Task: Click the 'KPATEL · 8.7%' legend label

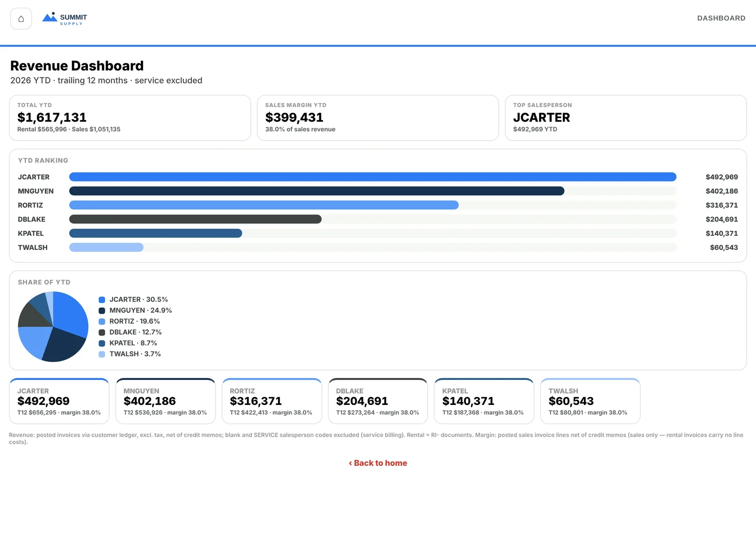Action: click(133, 343)
